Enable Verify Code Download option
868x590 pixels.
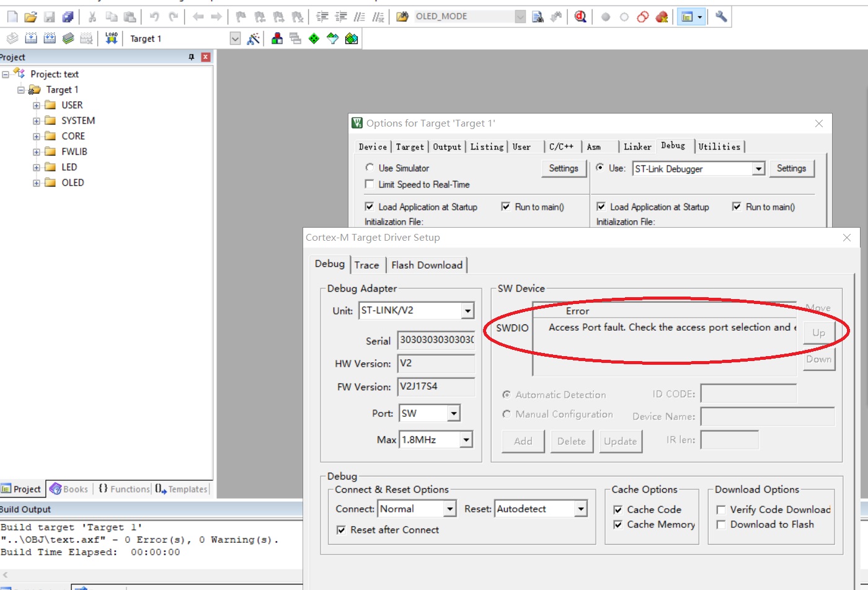721,509
